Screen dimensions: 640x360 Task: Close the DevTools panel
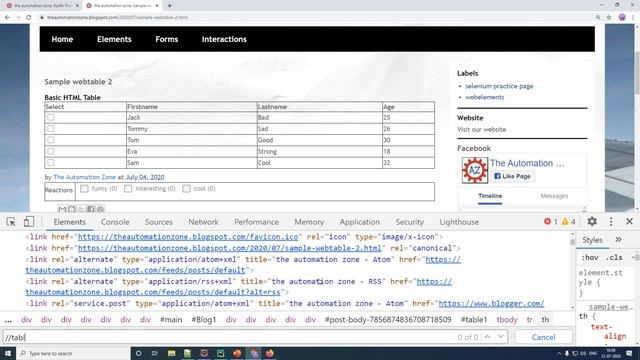tap(629, 222)
